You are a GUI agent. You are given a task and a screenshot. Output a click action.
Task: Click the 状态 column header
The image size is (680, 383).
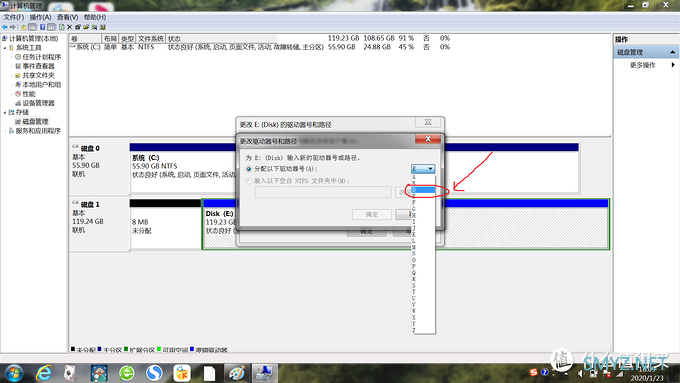pyautogui.click(x=221, y=39)
